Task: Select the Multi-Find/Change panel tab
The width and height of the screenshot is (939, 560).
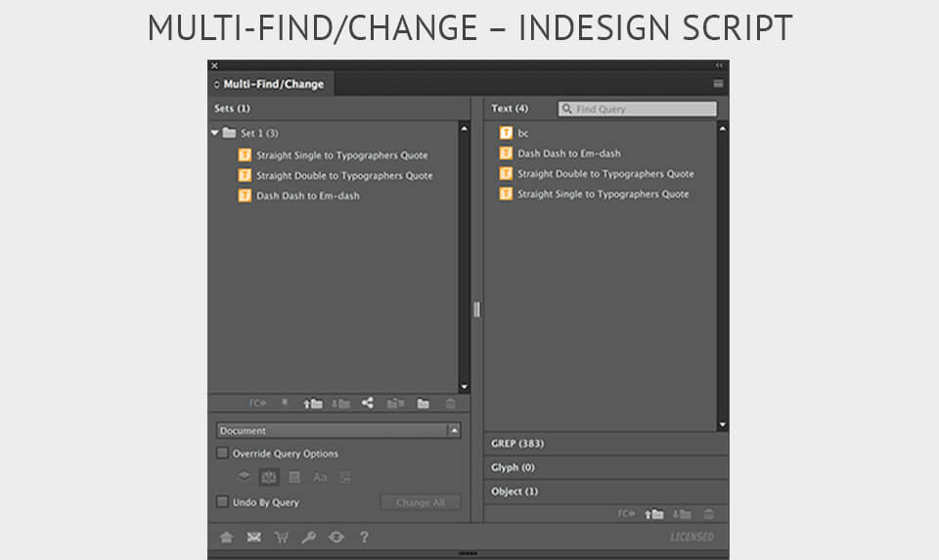Action: click(271, 84)
